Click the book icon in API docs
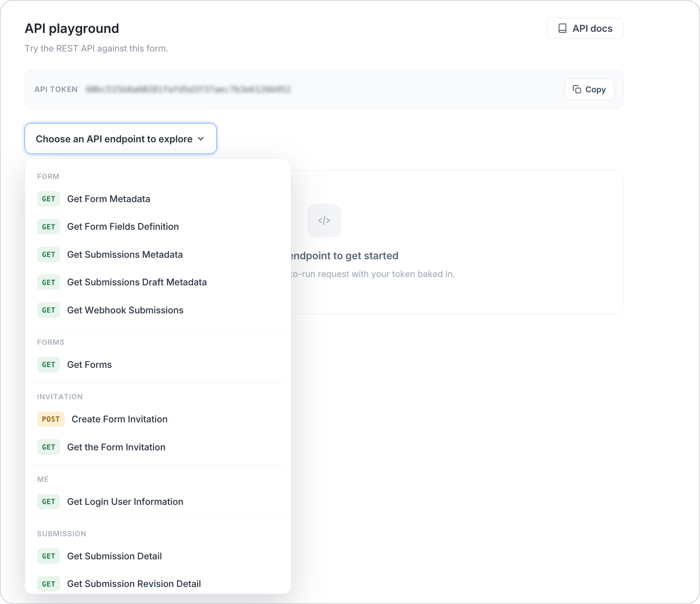700x604 pixels. 563,28
